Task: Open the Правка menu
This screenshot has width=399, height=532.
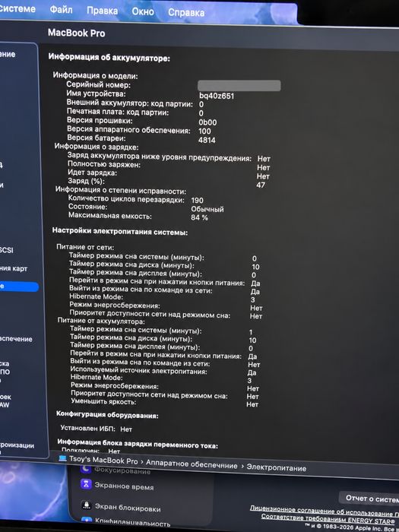Action: tap(102, 11)
